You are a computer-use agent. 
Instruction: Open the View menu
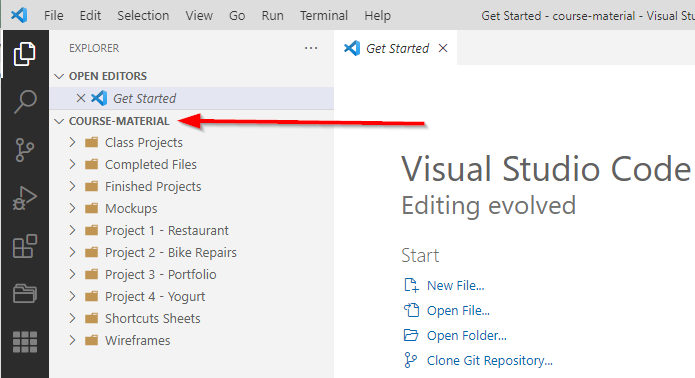tap(199, 16)
